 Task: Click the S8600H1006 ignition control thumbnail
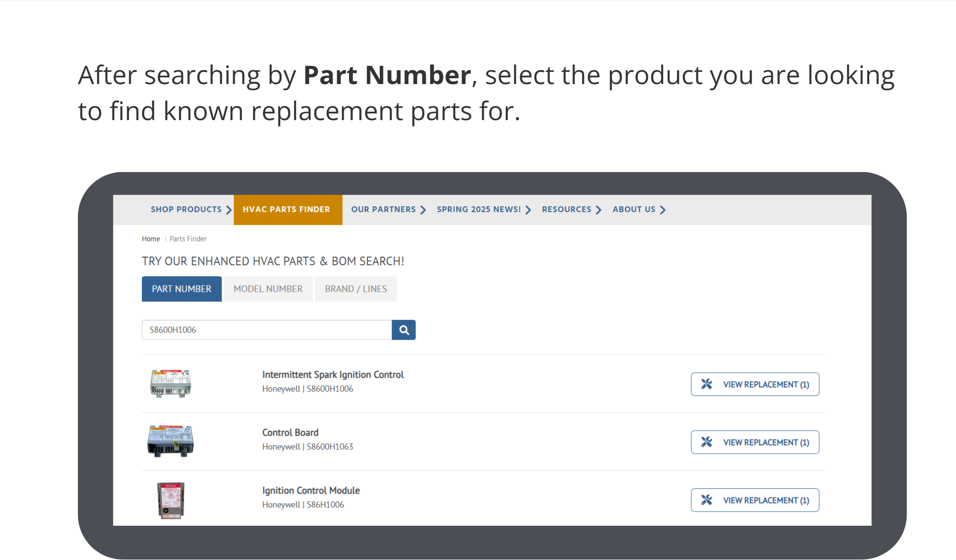click(x=170, y=383)
